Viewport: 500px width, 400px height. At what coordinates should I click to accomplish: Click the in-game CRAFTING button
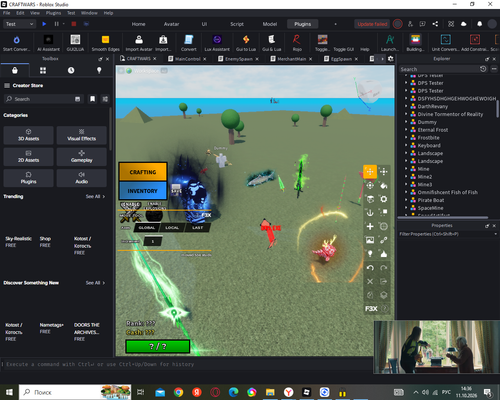(x=143, y=172)
